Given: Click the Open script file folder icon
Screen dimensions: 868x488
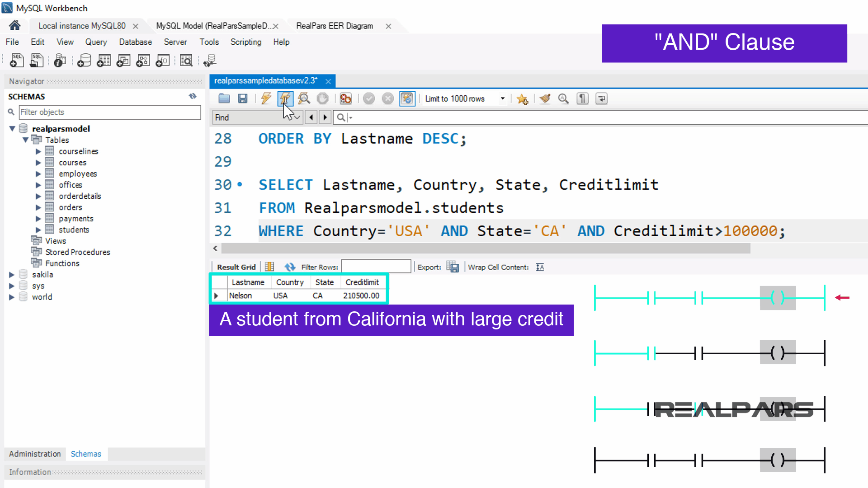Looking at the screenshot, I should click(224, 99).
